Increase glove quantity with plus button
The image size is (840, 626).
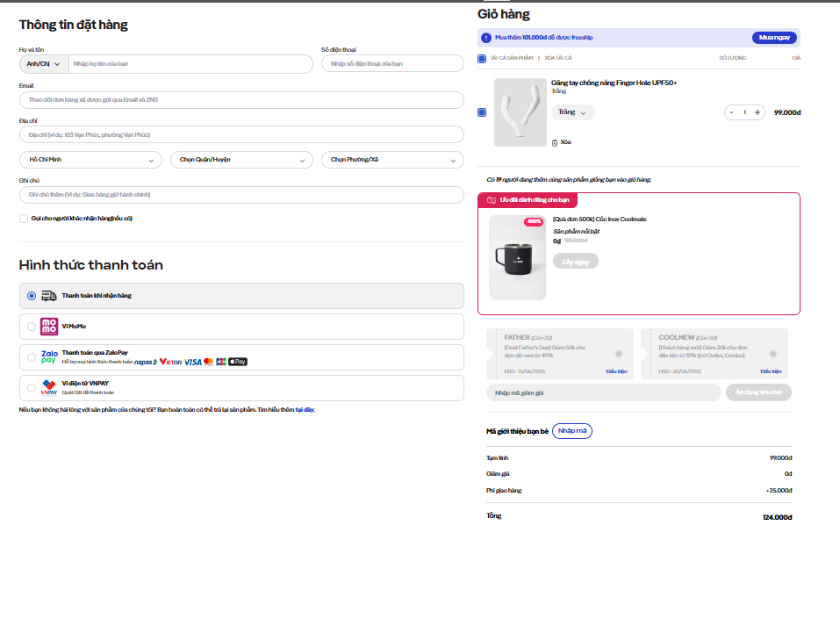tap(757, 112)
